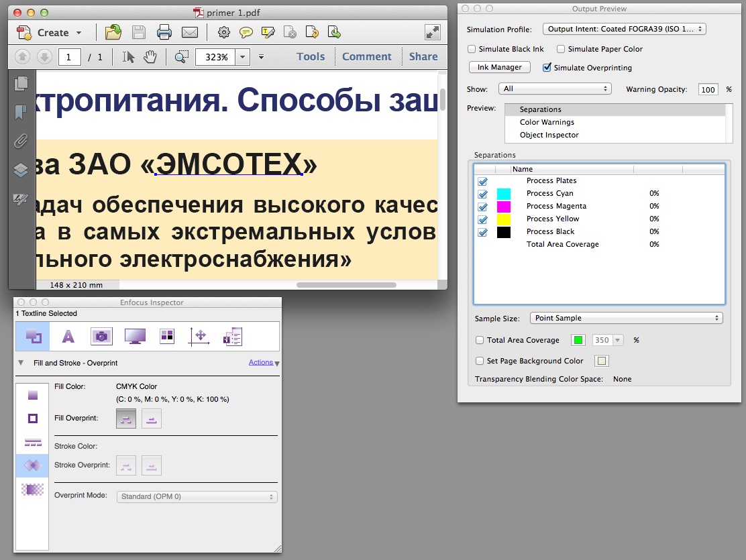Select Prepress monitor category in Inspector
Screen dimensions: 746x560
point(135,337)
